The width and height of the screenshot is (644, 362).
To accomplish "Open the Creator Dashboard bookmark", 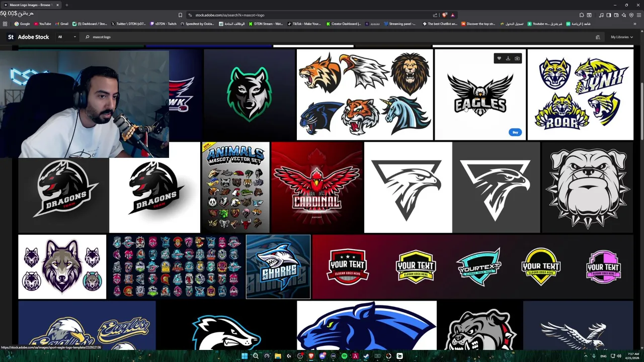I will click(x=344, y=24).
